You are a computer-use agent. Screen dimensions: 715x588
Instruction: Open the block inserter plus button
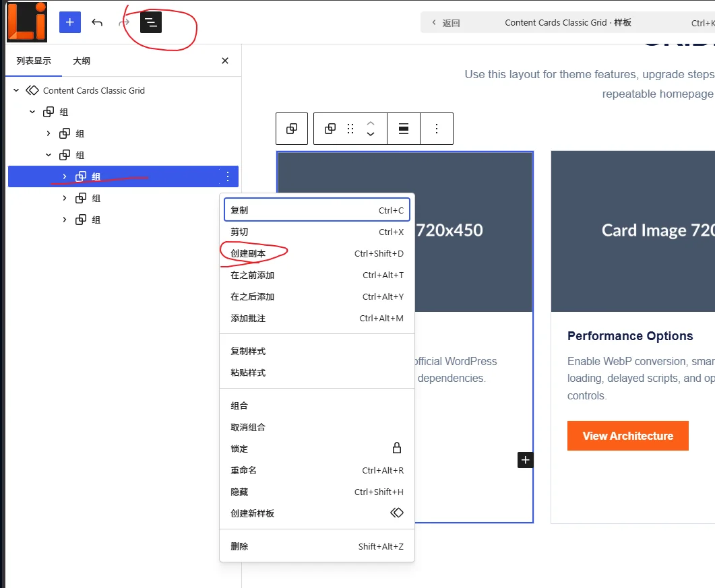[x=70, y=22]
